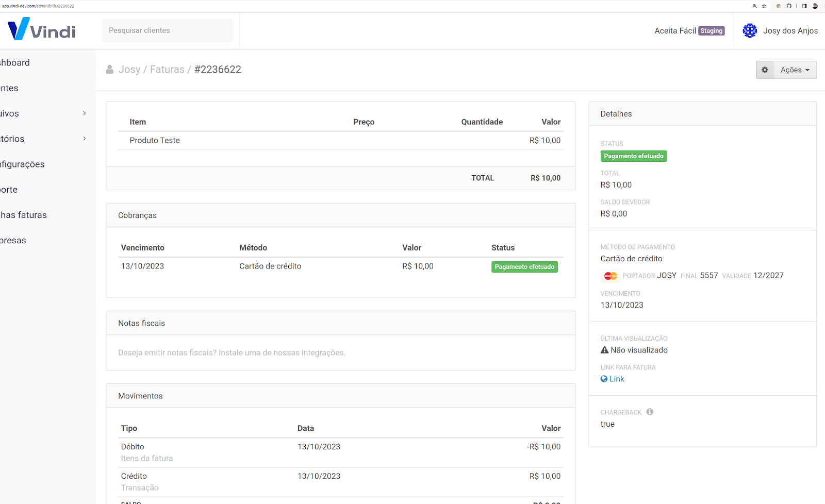Screen dimensions: 825x504
Task: Click the Staging badge next to Aceita Fácil
Action: tap(711, 31)
